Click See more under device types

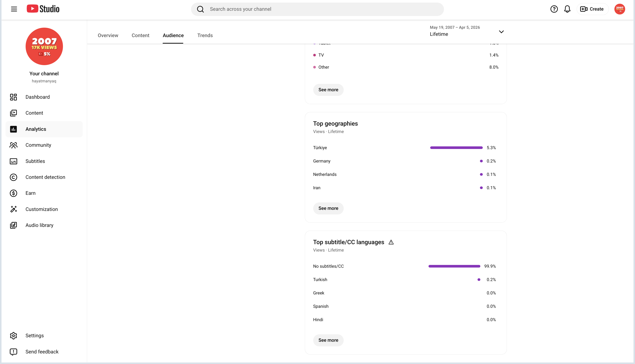[328, 90]
